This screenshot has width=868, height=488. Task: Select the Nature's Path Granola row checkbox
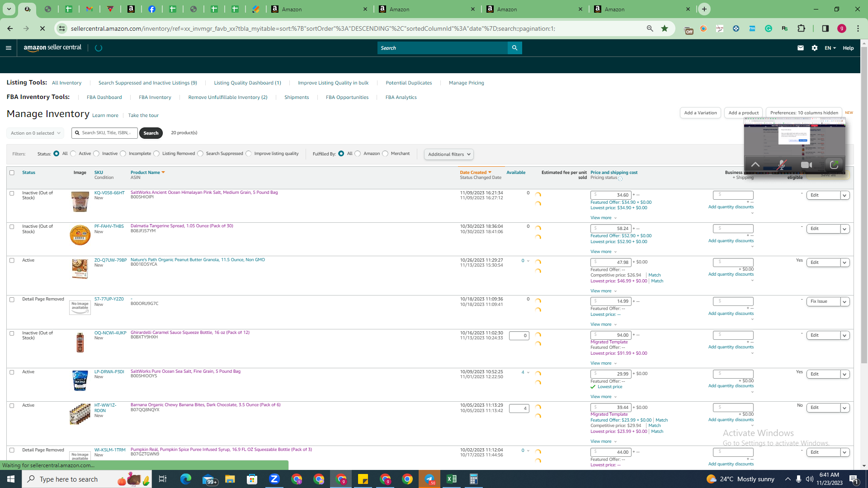pos(12,261)
